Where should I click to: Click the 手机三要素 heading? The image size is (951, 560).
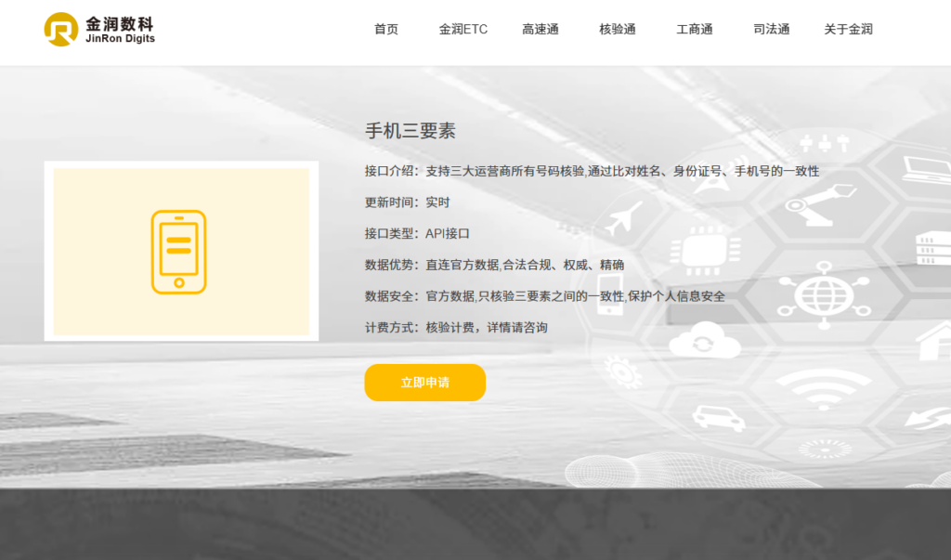(x=410, y=131)
